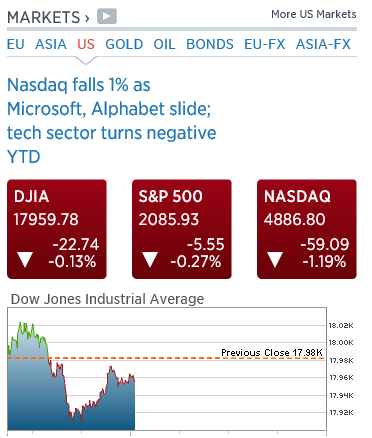Switch to the EU markets tab

pos(16,44)
